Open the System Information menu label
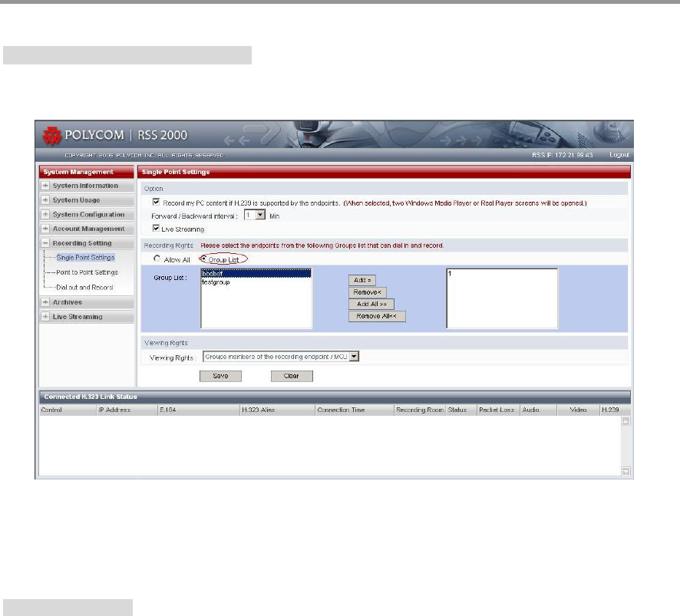Viewport: 680px width, 616px height. click(85, 186)
